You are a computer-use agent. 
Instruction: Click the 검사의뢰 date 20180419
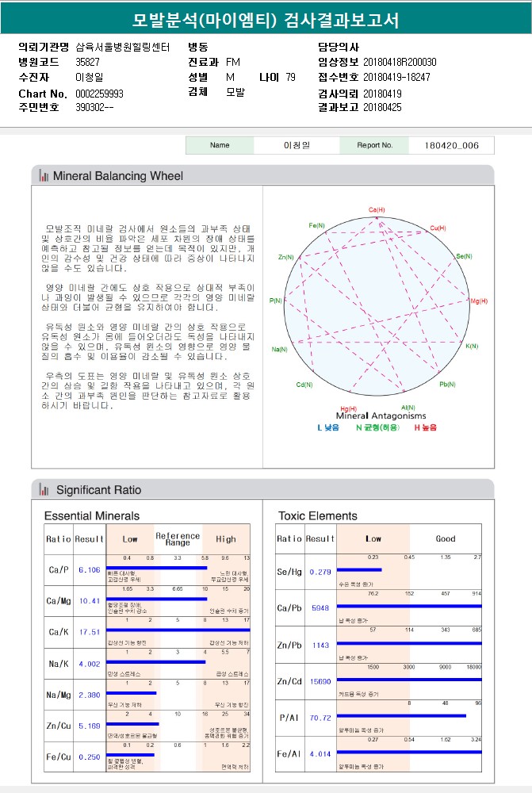[382, 94]
